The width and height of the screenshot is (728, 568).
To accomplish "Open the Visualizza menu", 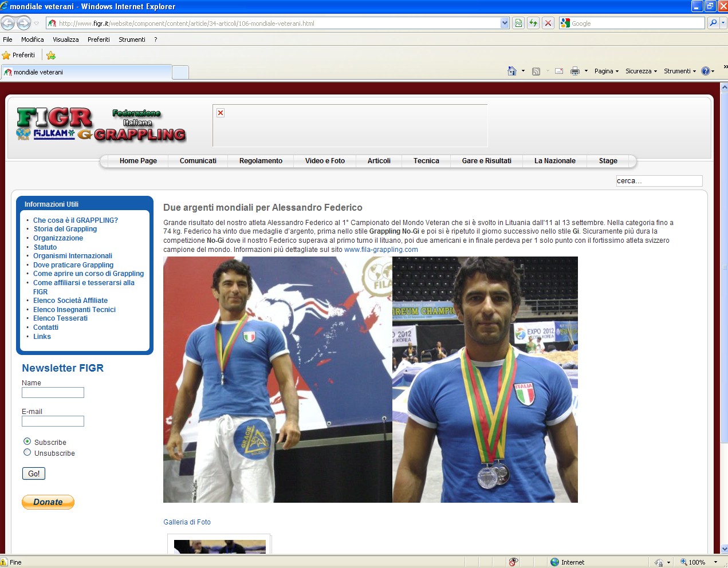I will pyautogui.click(x=66, y=40).
